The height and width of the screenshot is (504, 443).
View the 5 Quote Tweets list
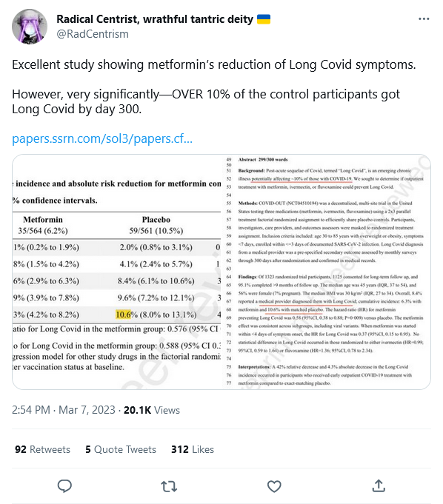coord(121,449)
